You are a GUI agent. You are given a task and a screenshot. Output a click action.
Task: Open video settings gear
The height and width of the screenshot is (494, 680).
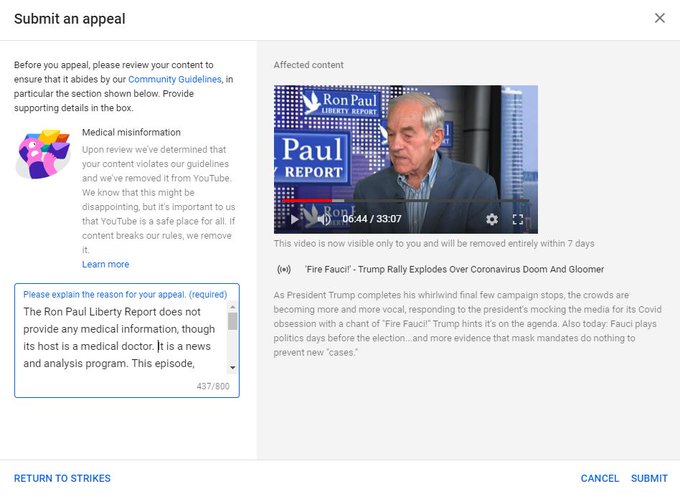[492, 219]
